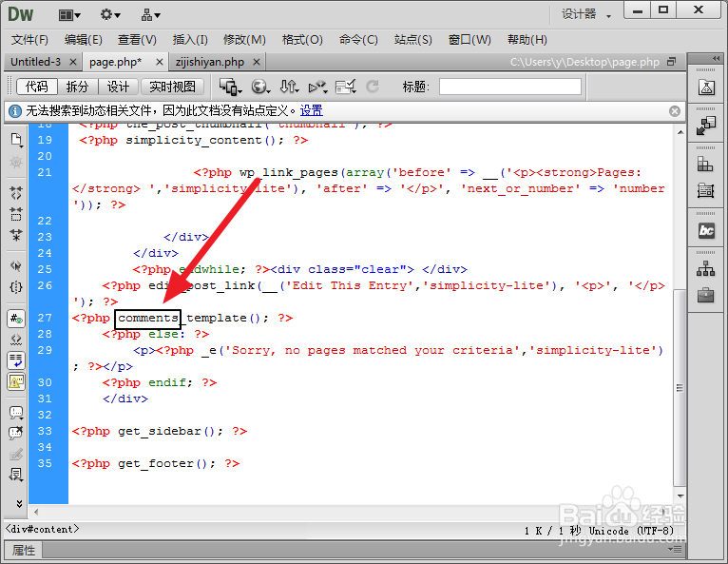Screen dimensions: 728x564
Task: Open the 帮助(H) menu
Action: pyautogui.click(x=527, y=40)
